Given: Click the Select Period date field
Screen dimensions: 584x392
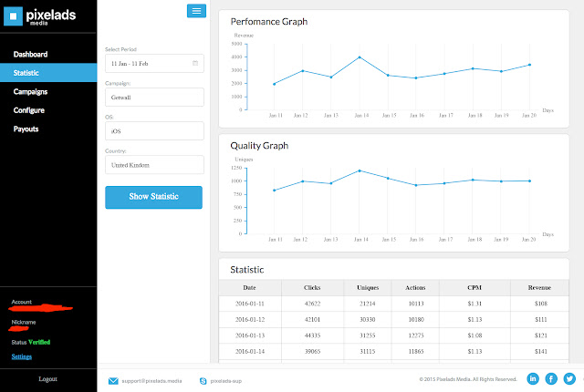Looking at the screenshot, I should [154, 63].
